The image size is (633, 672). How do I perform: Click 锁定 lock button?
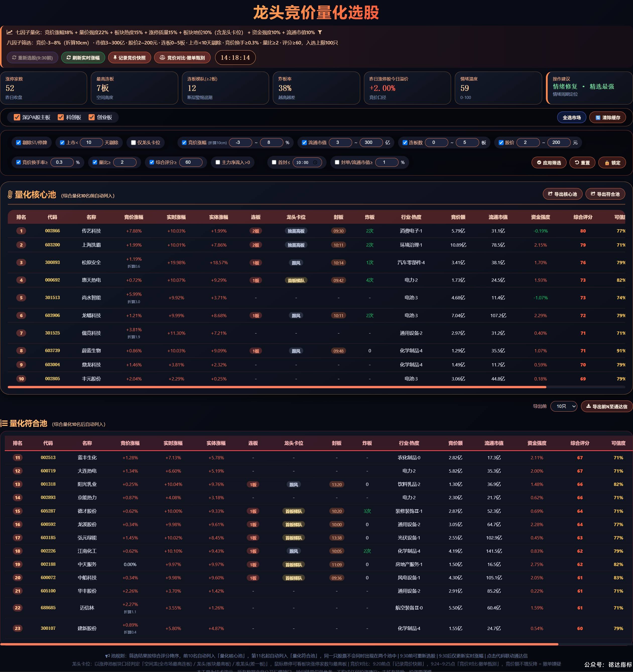[x=612, y=162]
